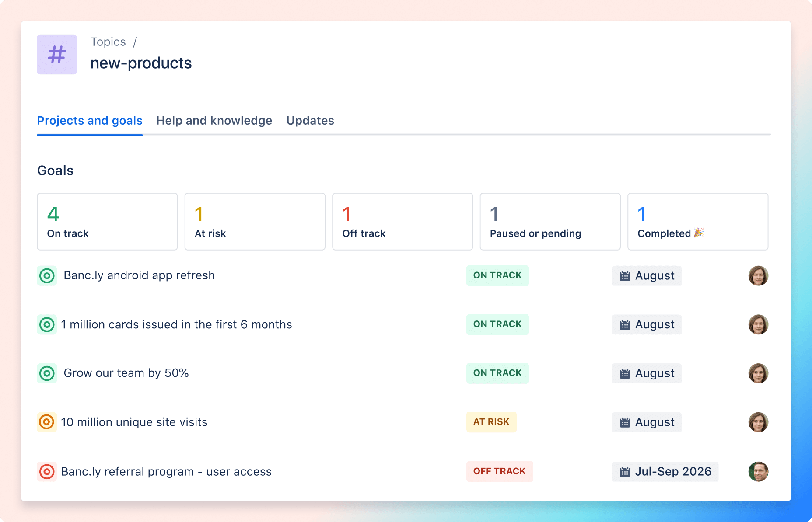
Task: Click the Completed card with party emoji
Action: click(698, 222)
